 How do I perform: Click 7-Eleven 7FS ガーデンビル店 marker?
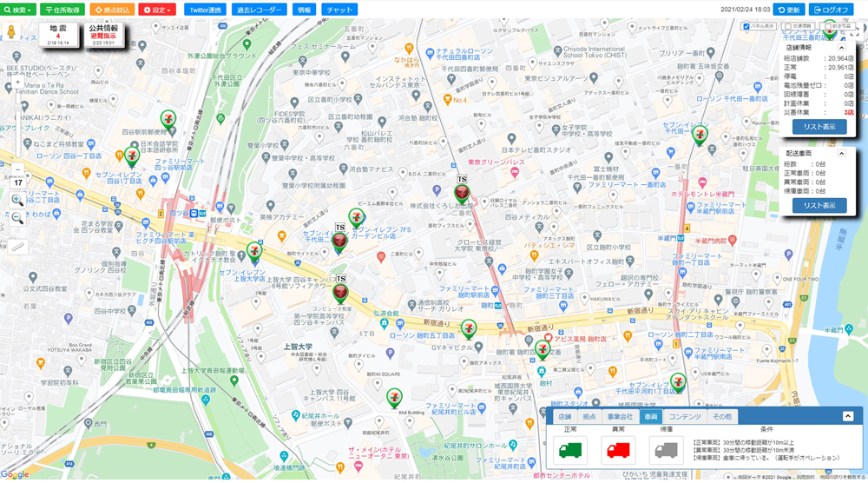[357, 218]
